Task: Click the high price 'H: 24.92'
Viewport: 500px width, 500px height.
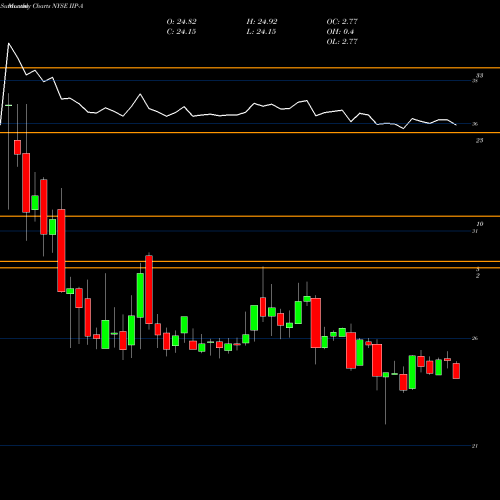Action: click(262, 22)
